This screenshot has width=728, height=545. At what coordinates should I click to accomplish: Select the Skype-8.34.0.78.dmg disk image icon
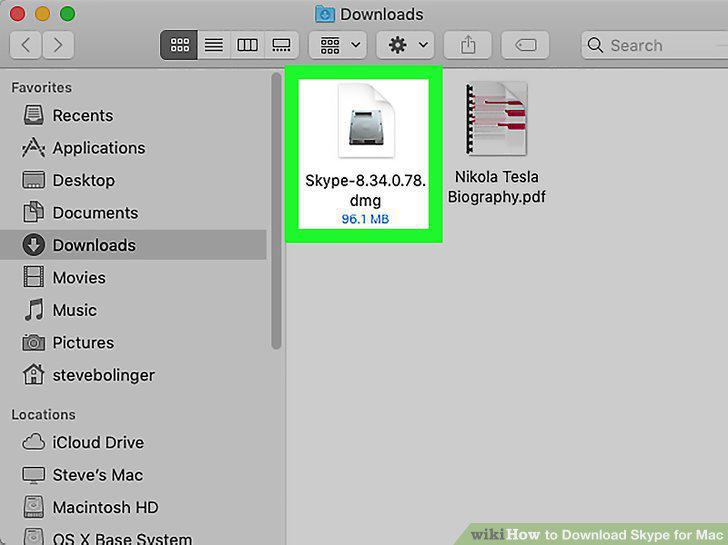(366, 121)
